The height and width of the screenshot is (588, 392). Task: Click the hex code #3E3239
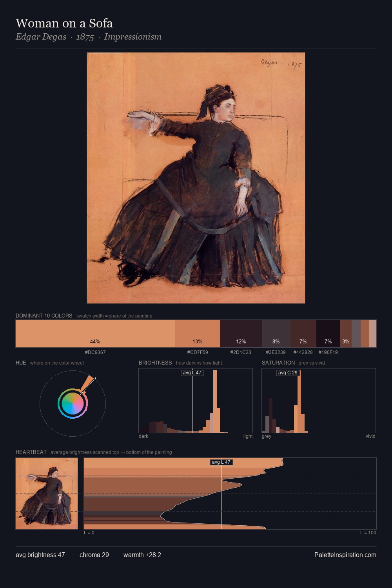coord(276,352)
